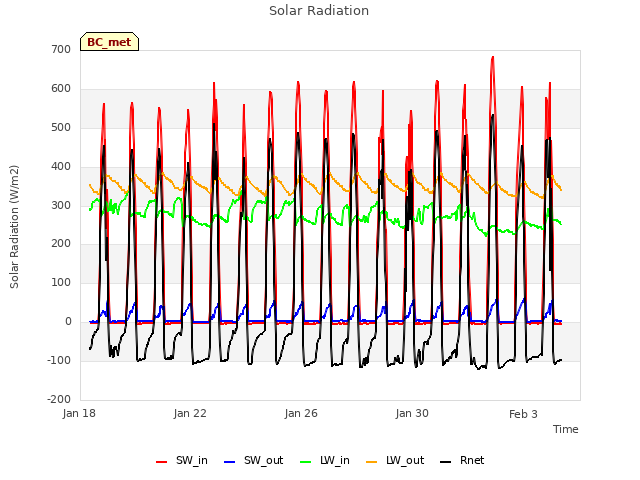Screen dimensions: 640x480
Task: Click the Feb 3 x-axis tick label
Action: coord(523,414)
